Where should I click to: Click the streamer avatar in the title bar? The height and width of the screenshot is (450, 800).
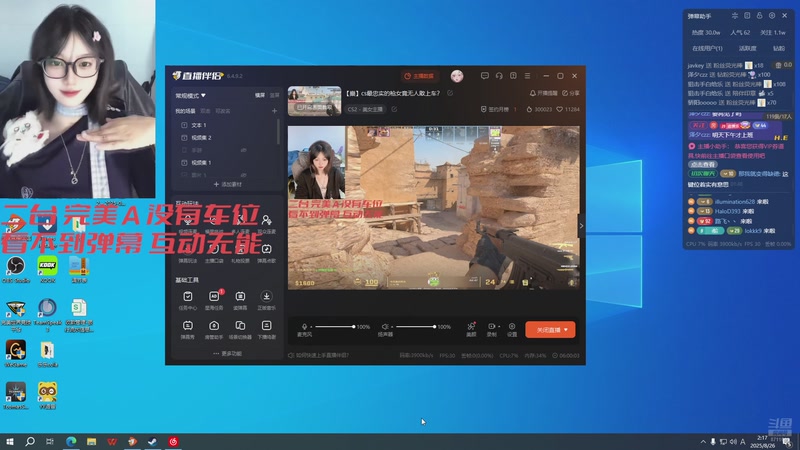(457, 76)
